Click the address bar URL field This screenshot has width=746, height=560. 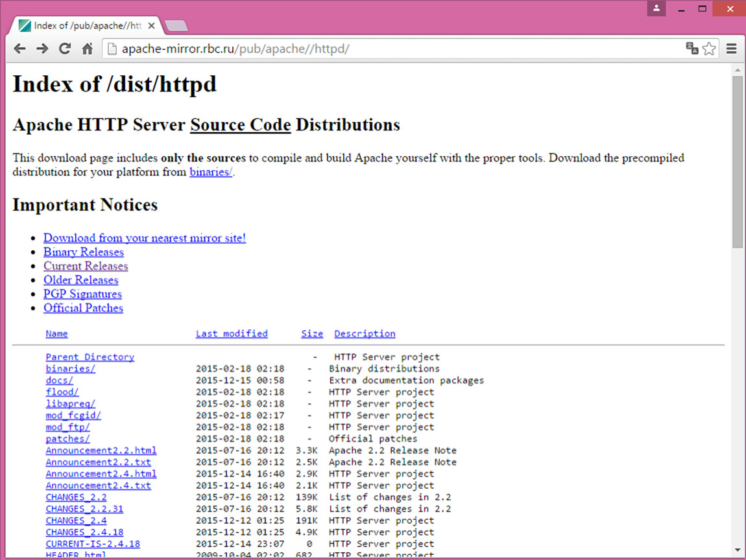point(389,49)
